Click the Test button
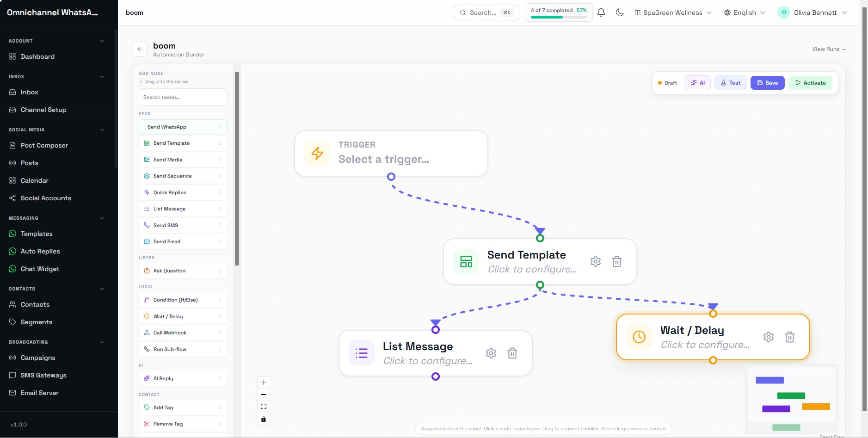868x438 pixels. coord(730,83)
